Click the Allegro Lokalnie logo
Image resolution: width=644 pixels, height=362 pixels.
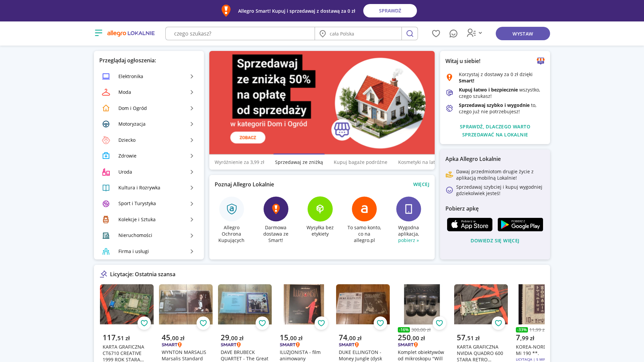[131, 33]
